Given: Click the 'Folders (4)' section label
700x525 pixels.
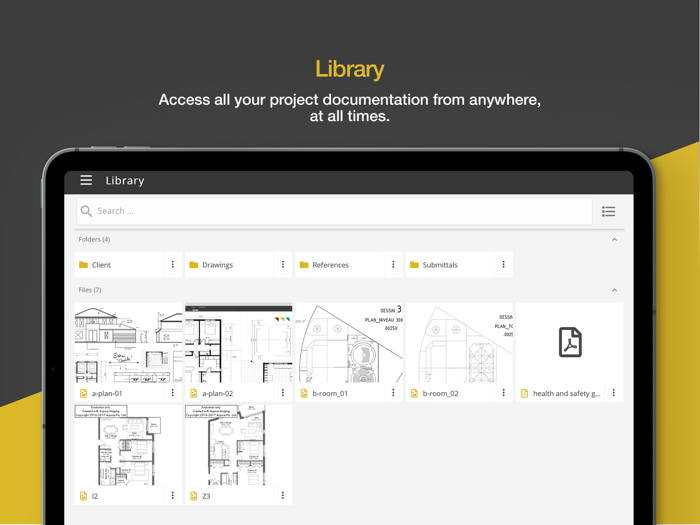Looking at the screenshot, I should click(x=94, y=239).
